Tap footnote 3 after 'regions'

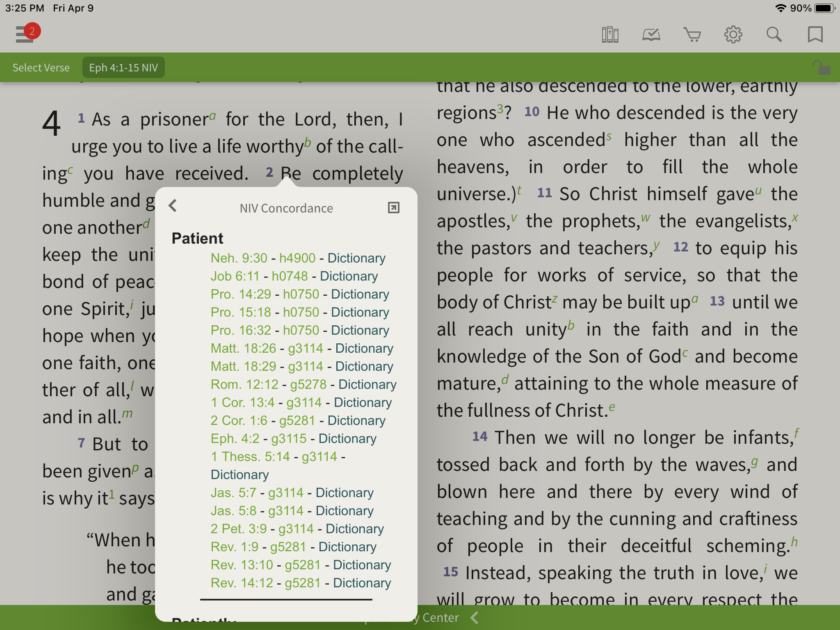tap(500, 109)
